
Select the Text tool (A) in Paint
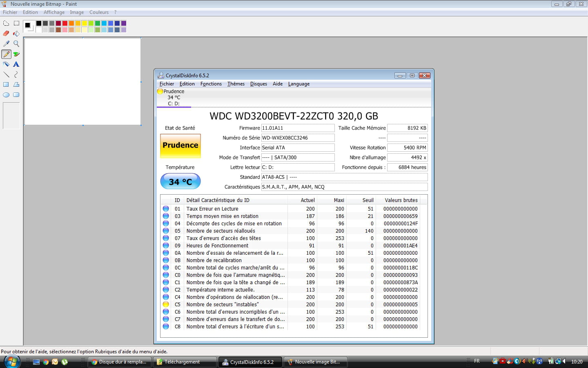click(16, 64)
